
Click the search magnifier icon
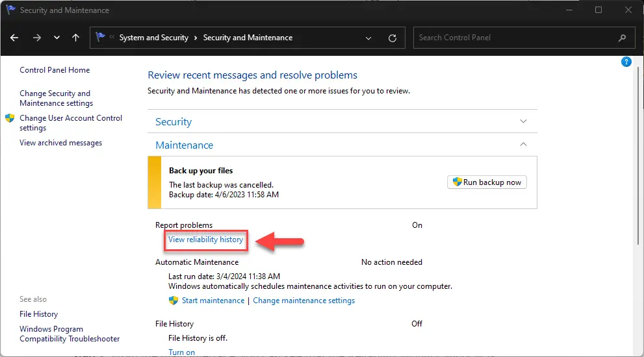pyautogui.click(x=623, y=38)
